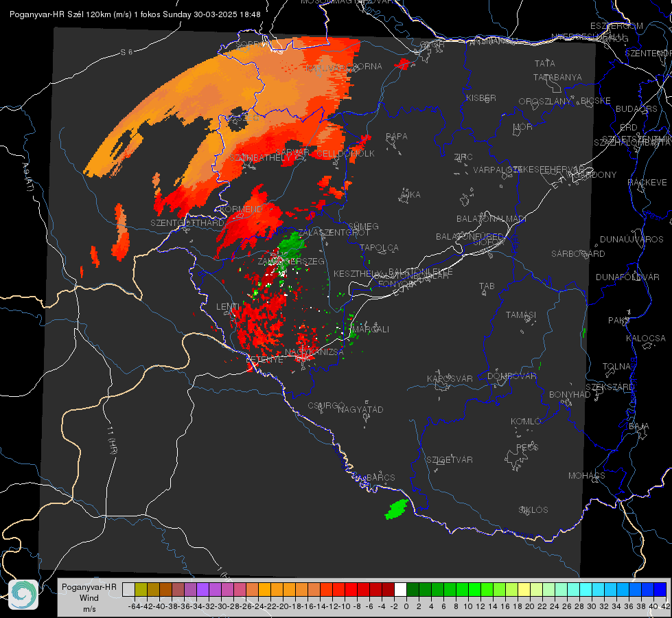Click the MOR city label
This screenshot has height=618, width=672.
click(x=523, y=126)
